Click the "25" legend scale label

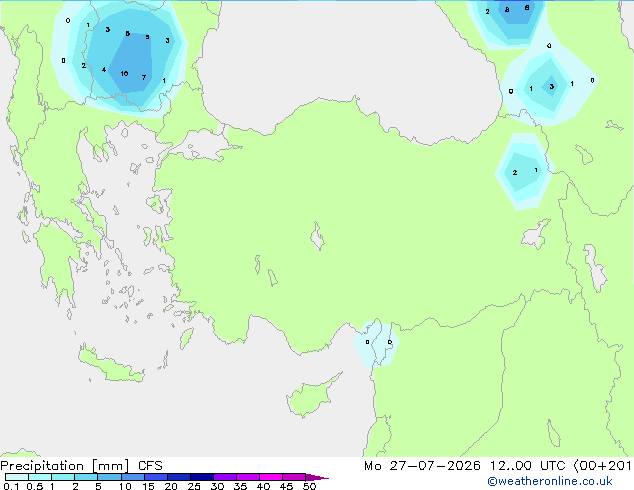click(x=194, y=486)
